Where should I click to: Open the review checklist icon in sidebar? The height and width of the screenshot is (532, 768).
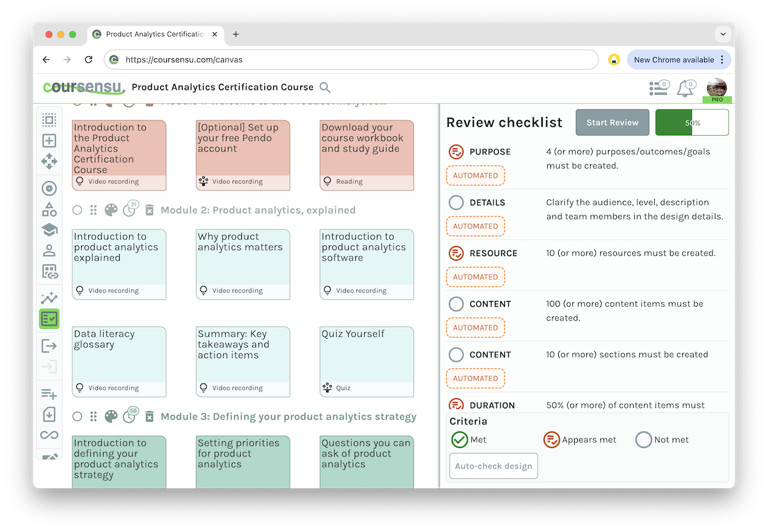49,318
